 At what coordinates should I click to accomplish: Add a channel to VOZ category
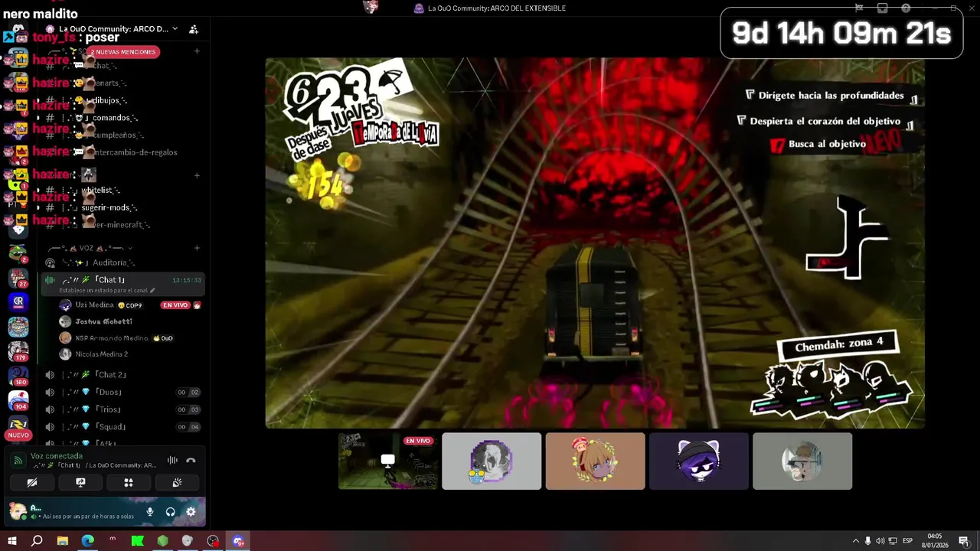click(x=197, y=248)
